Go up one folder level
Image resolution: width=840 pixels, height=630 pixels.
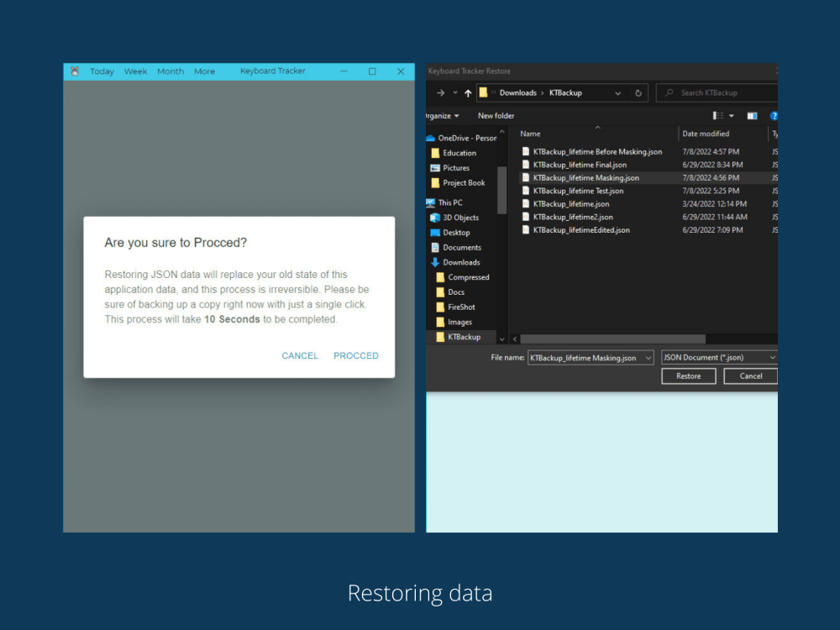pyautogui.click(x=468, y=92)
